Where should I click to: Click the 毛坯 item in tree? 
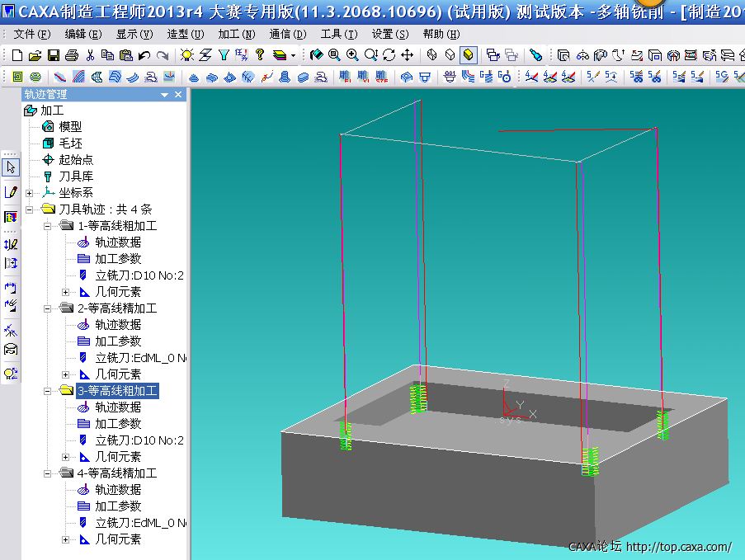pos(70,144)
